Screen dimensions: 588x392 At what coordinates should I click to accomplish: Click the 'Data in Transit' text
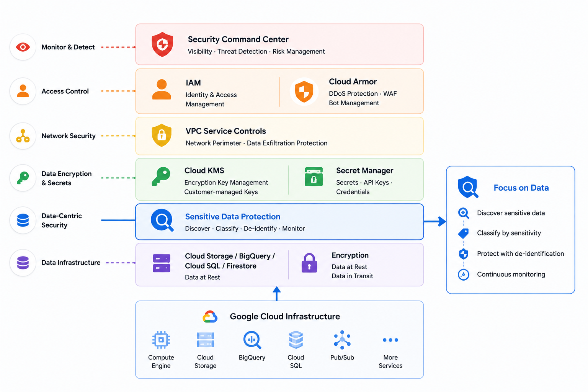pyautogui.click(x=352, y=276)
